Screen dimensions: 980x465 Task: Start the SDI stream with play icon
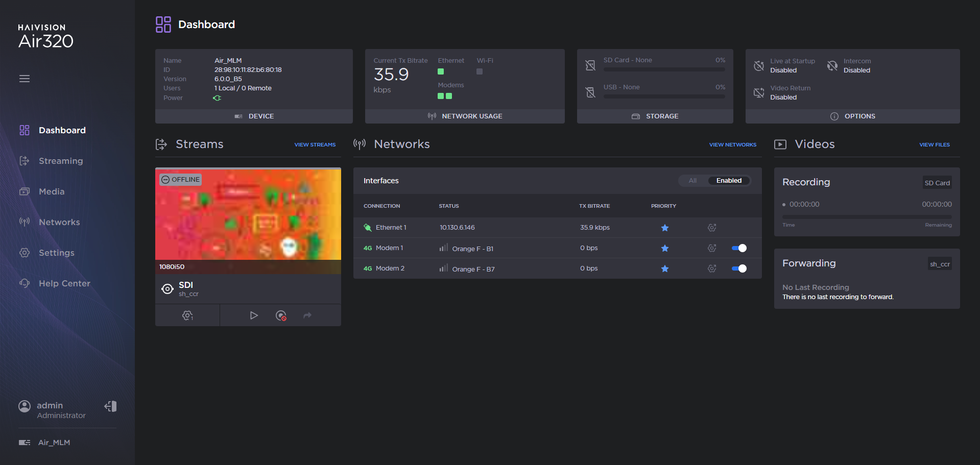coord(254,315)
